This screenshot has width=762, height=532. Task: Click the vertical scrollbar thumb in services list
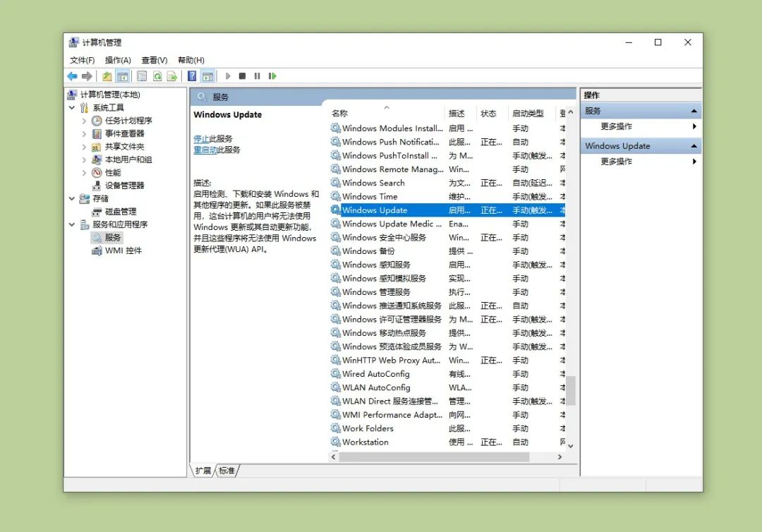click(571, 390)
